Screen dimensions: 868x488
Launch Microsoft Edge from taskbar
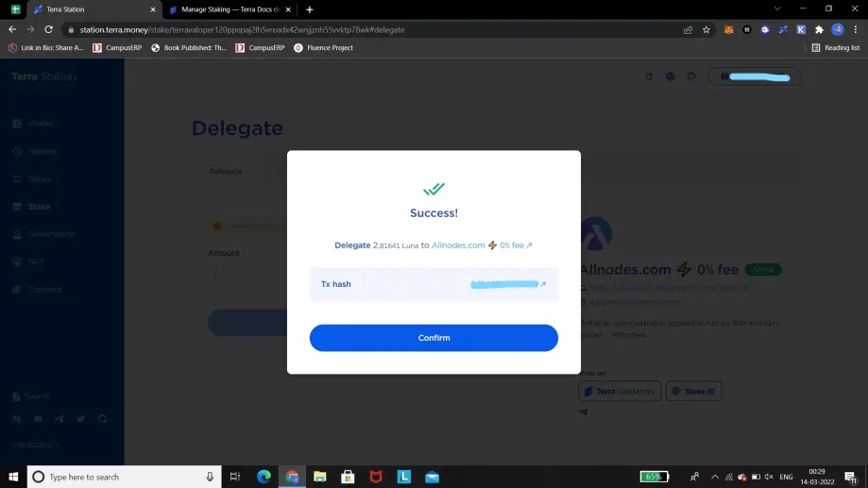264,477
